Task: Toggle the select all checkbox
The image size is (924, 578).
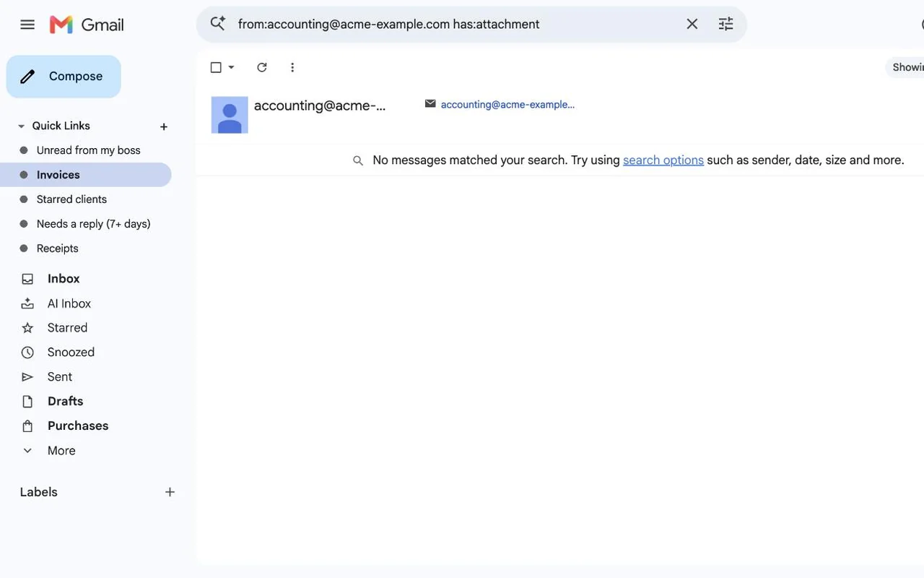Action: [x=216, y=67]
